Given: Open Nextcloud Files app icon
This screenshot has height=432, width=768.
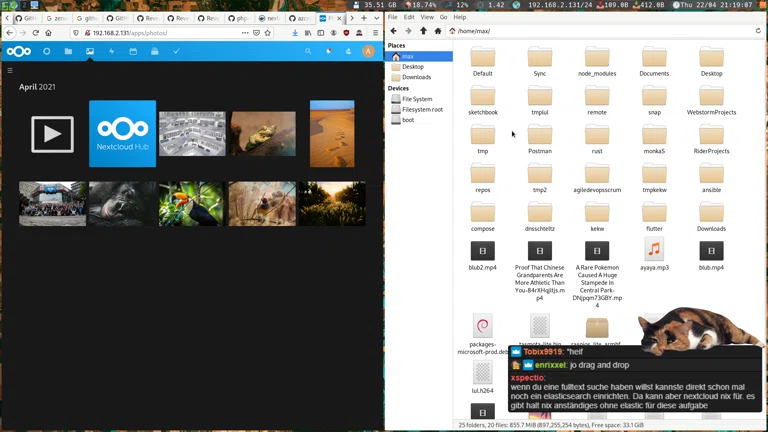Looking at the screenshot, I should (68, 51).
